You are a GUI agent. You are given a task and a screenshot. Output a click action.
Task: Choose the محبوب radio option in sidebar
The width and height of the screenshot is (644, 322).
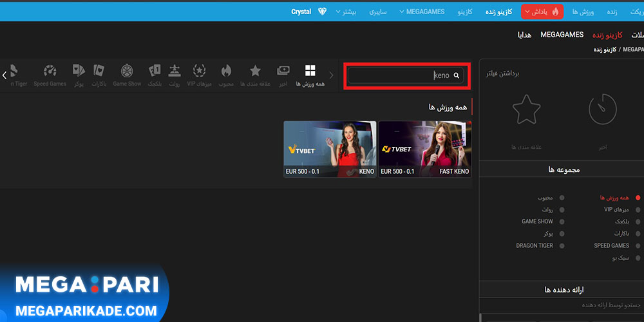click(x=562, y=198)
